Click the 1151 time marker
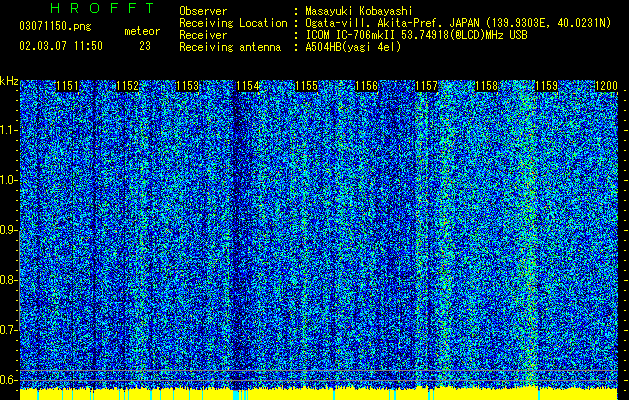The image size is (629, 400). [x=67, y=86]
